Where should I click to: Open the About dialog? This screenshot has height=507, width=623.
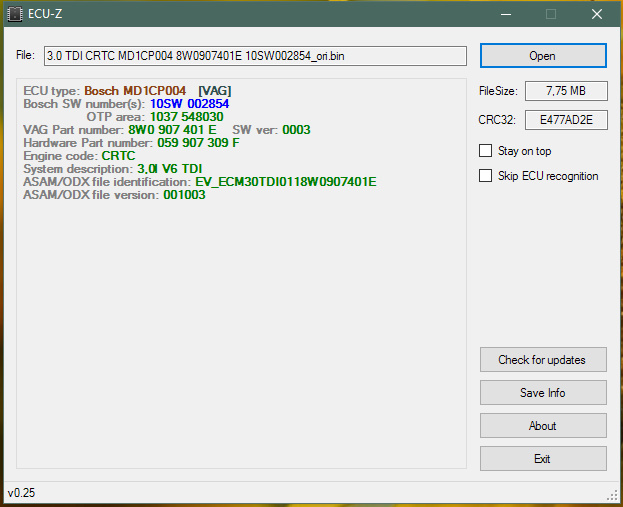[x=543, y=426]
